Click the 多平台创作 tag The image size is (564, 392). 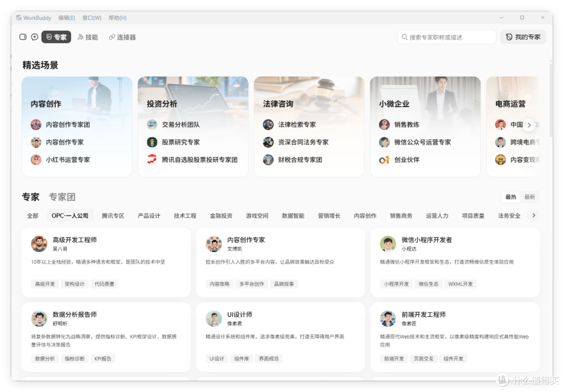(252, 284)
